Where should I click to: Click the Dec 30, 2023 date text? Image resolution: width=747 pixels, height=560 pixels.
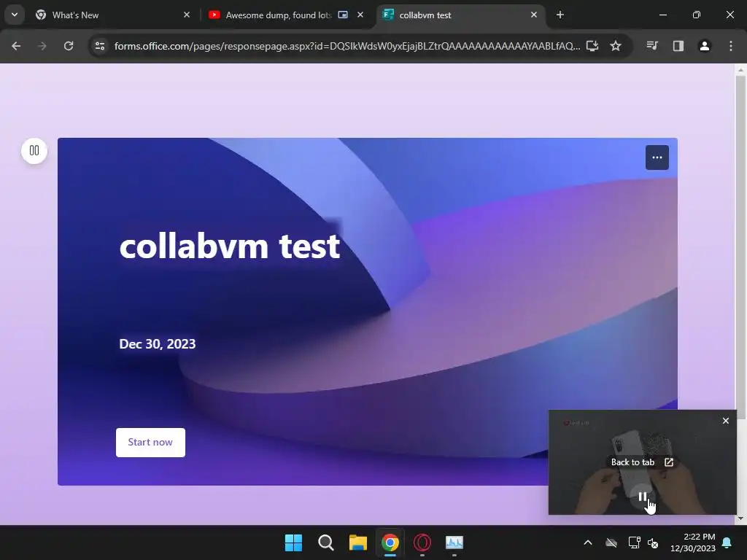(158, 344)
